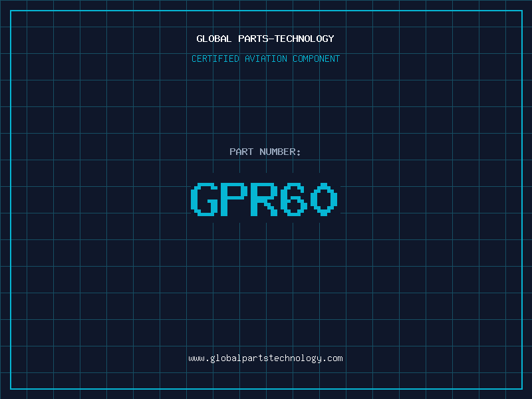Click the large letter R in GPR60
Viewport: 532px width, 399px height.
264,199
